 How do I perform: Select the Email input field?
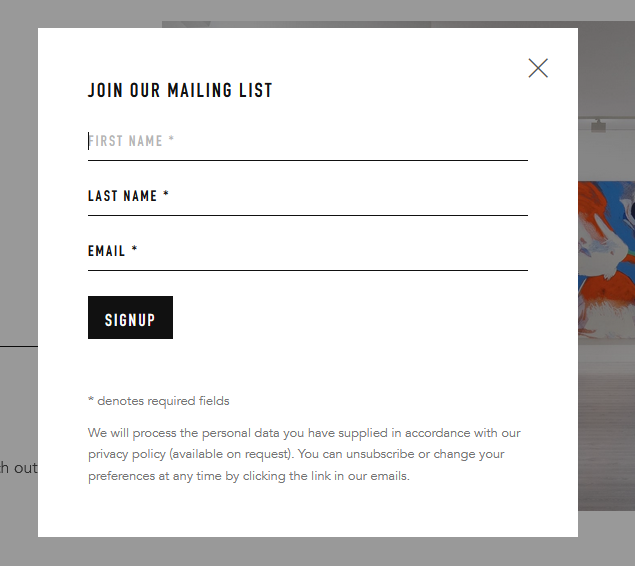(x=307, y=251)
